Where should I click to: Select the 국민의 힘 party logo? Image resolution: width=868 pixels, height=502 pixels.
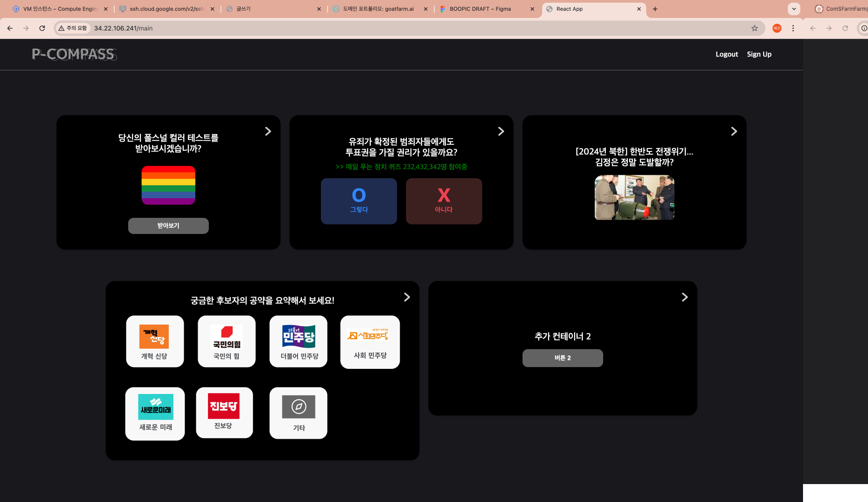click(226, 337)
